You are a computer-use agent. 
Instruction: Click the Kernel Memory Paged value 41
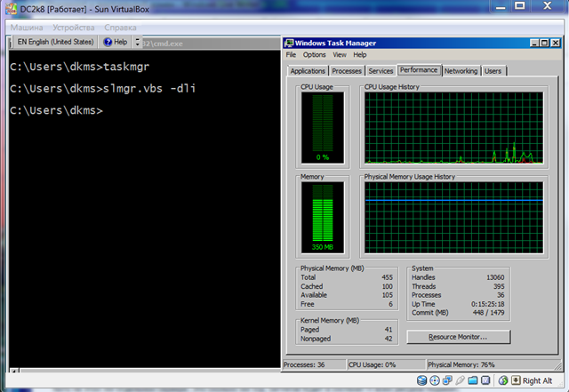point(389,330)
